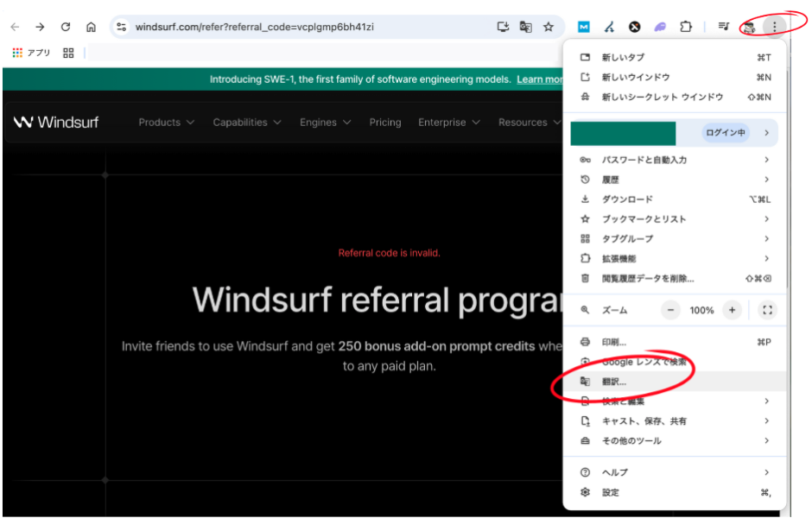Open the home page icon
This screenshot has width=812, height=518.
pos(92,27)
